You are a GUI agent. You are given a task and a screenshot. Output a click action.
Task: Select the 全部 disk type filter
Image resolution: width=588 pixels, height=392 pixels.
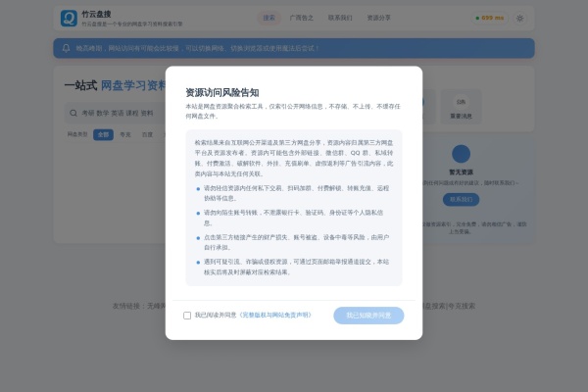[x=103, y=134]
